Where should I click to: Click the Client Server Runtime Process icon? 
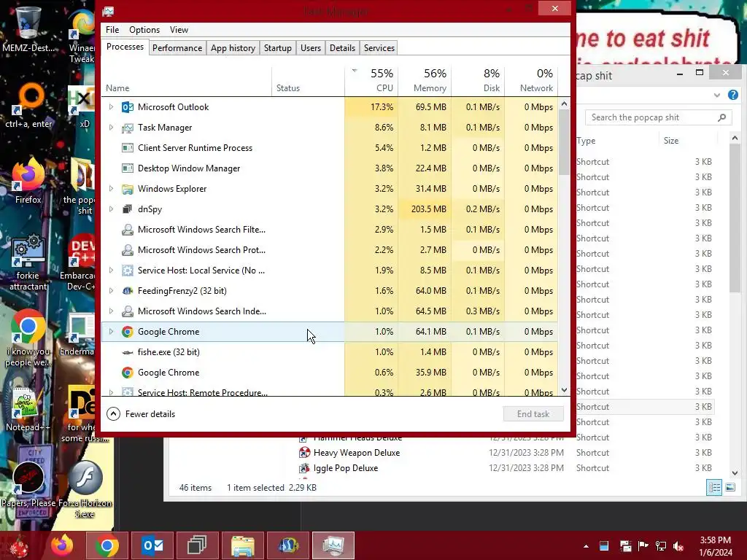[127, 148]
